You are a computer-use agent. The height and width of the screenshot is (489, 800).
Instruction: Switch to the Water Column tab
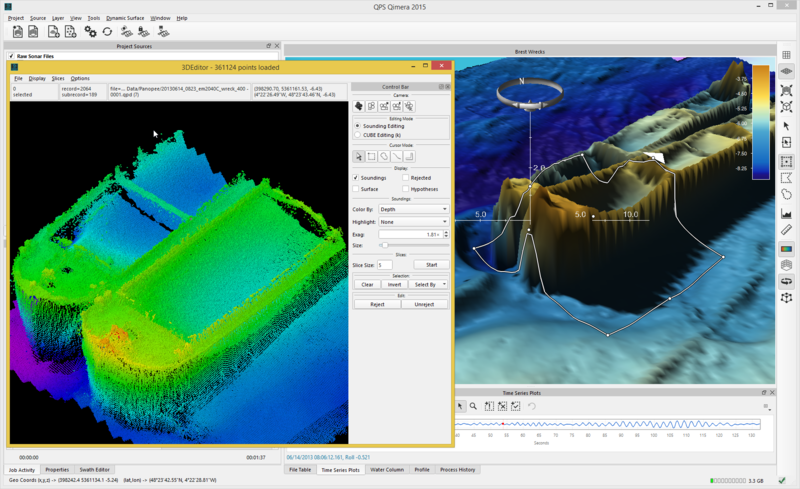(x=387, y=469)
